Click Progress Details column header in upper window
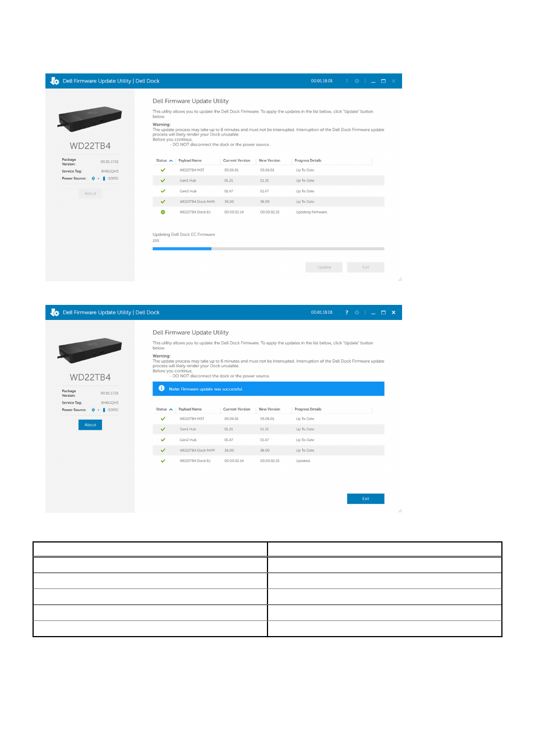535x756 pixels. [x=308, y=161]
